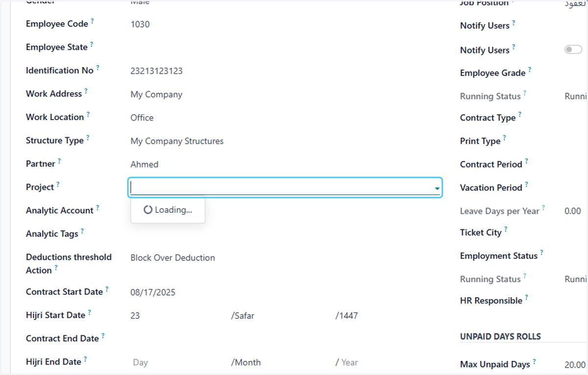Click the help icon beside Contract Period
Viewport: 588px width, 375px height.
point(527,161)
